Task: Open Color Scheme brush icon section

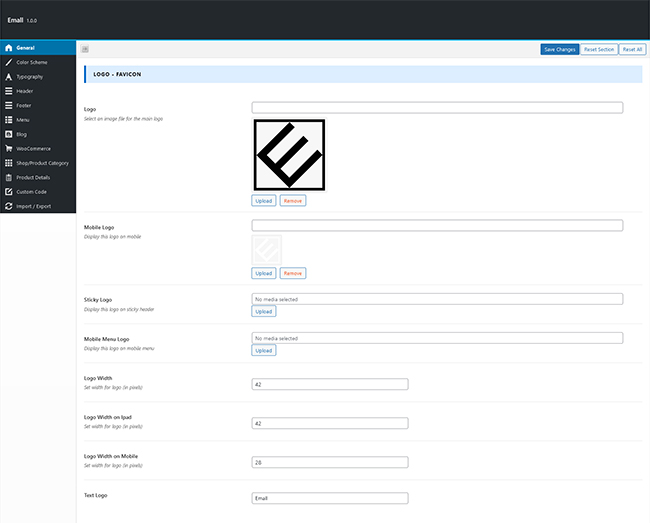Action: [x=9, y=62]
